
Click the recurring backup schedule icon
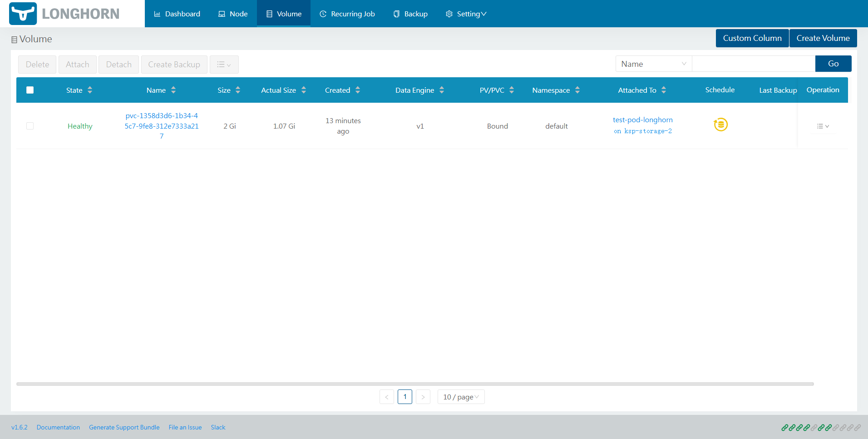pos(720,125)
